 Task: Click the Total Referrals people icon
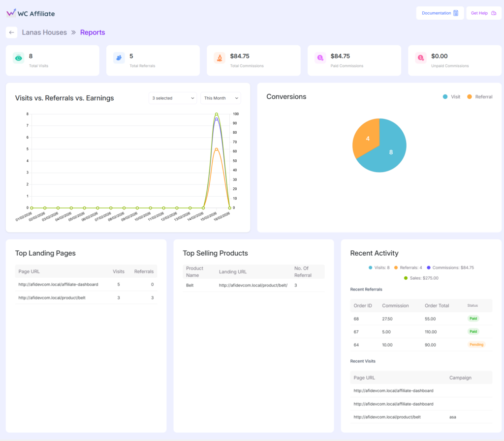119,58
